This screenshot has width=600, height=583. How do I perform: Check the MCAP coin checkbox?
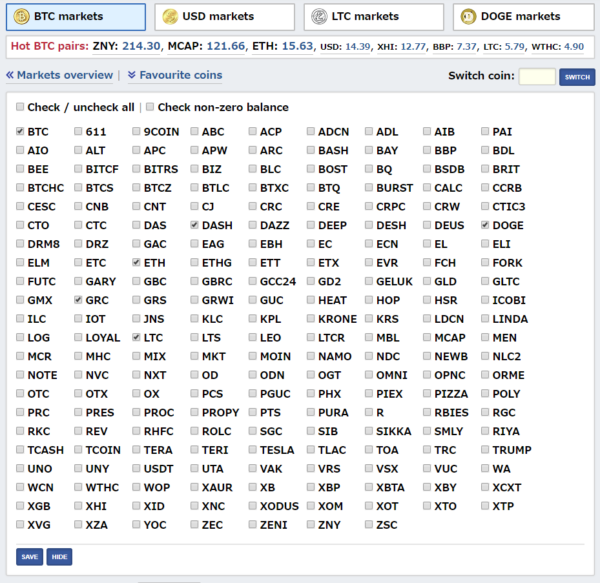pos(427,337)
